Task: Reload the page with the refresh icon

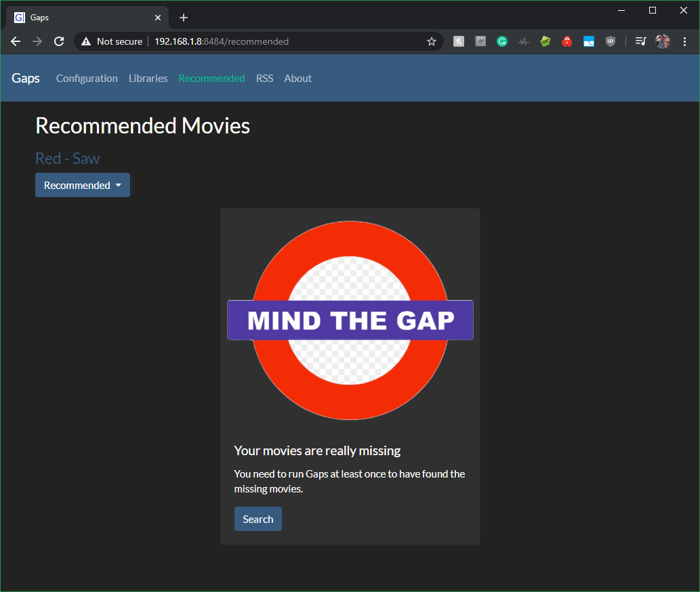Action: 59,41
